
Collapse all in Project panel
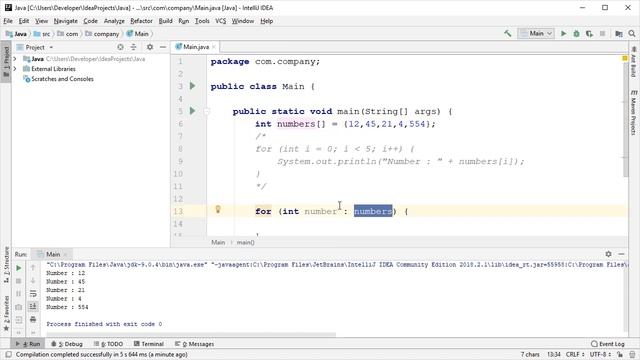point(133,47)
